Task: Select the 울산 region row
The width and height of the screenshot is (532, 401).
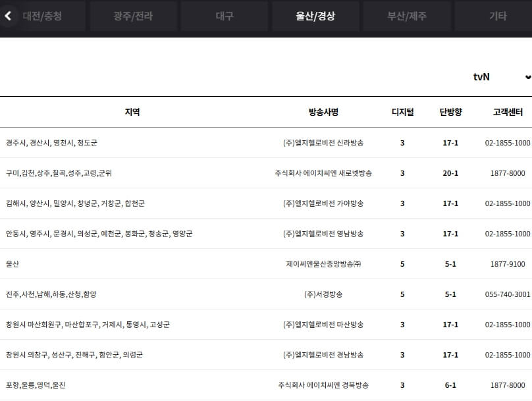Action: tap(266, 264)
